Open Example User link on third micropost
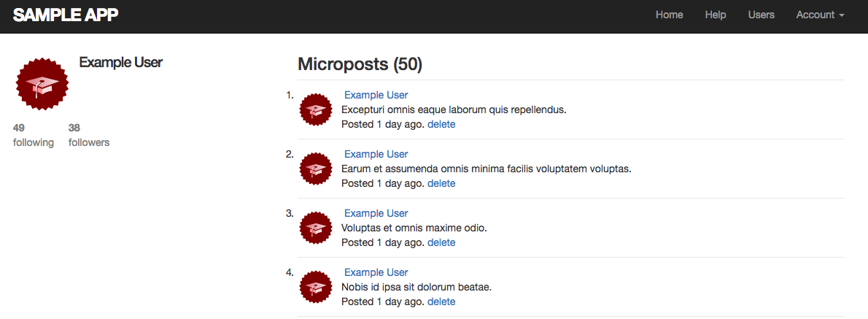Screen dimensions: 868x319 (x=376, y=213)
